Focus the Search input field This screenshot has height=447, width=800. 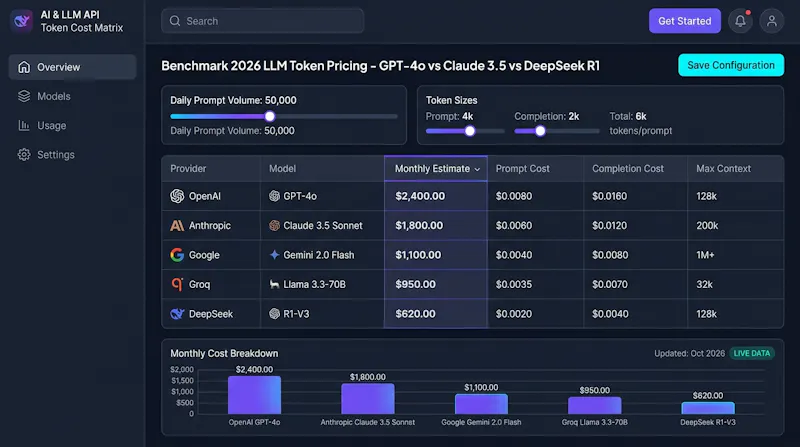[x=263, y=21]
